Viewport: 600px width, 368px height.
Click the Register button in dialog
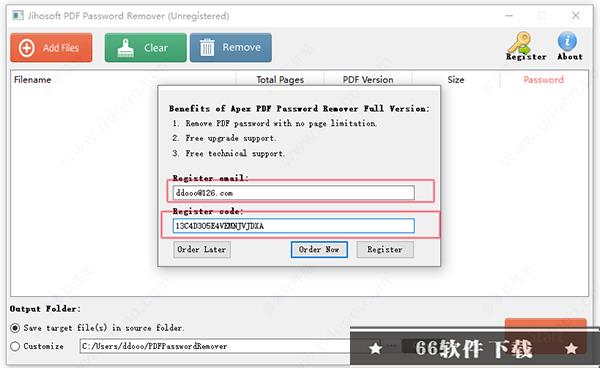tap(385, 249)
